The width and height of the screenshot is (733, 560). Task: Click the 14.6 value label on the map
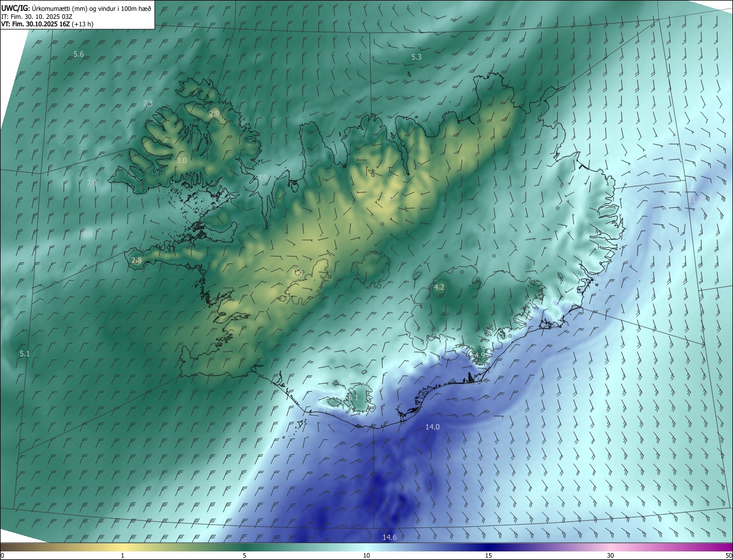tap(389, 537)
